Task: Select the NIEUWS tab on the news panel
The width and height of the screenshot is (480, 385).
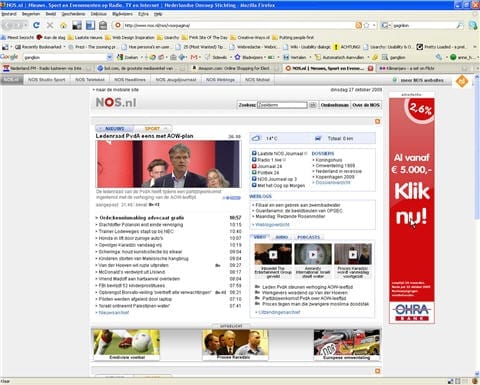Action: (x=115, y=129)
